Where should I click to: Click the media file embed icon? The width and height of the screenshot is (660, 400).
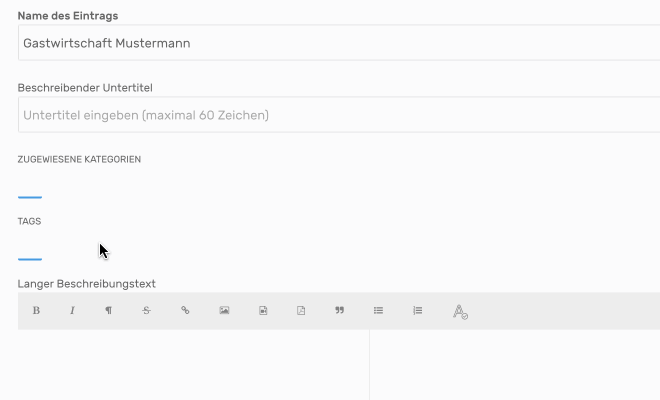263,311
